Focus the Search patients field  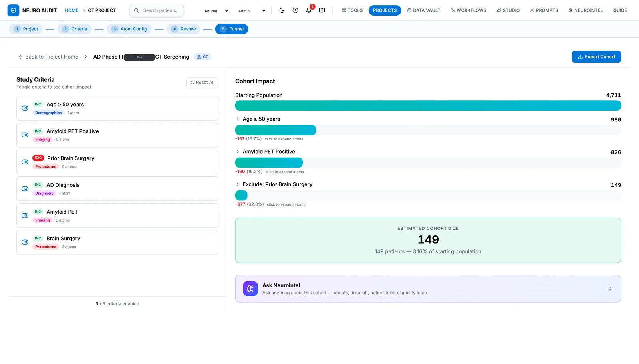157,10
